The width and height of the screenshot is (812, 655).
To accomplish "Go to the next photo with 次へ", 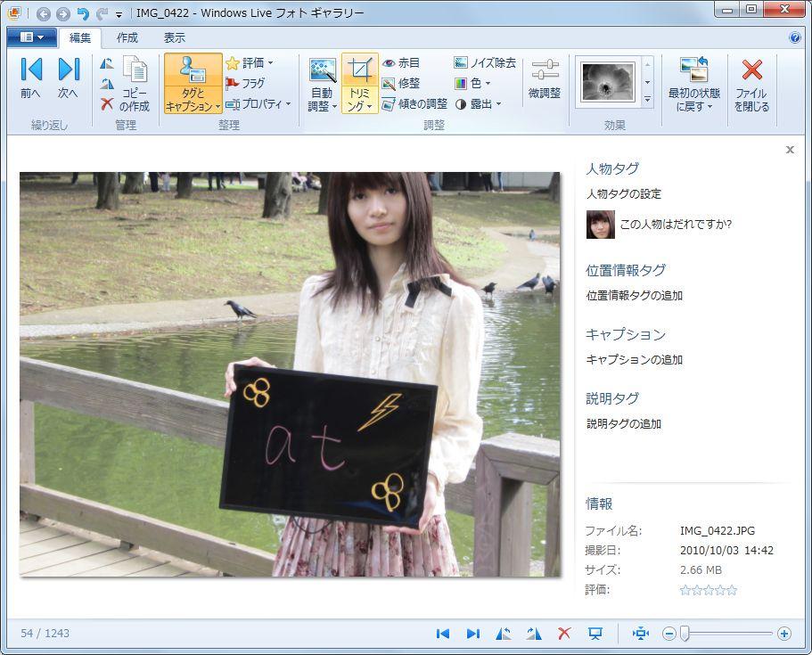I will [x=69, y=78].
